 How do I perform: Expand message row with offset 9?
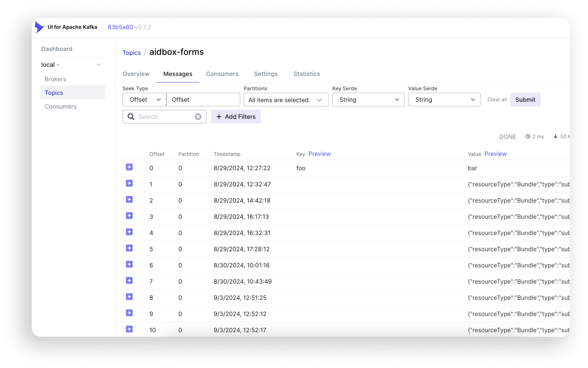(x=129, y=313)
